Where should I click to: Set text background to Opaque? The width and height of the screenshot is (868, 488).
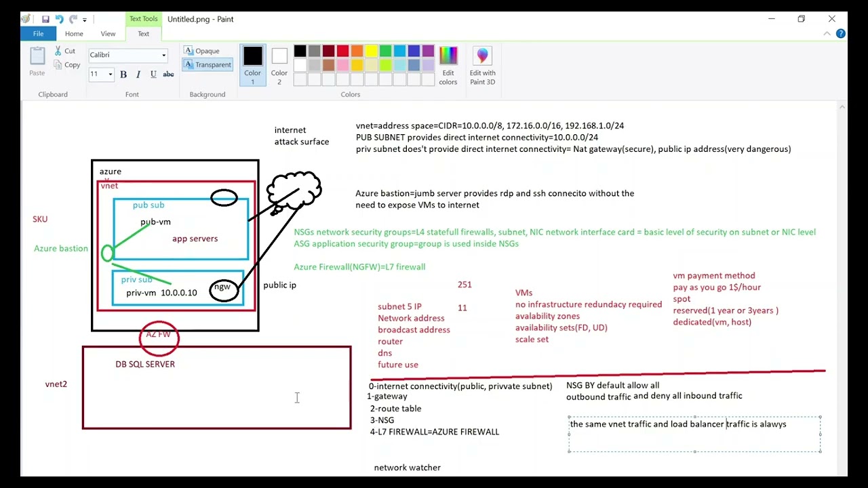coord(202,51)
